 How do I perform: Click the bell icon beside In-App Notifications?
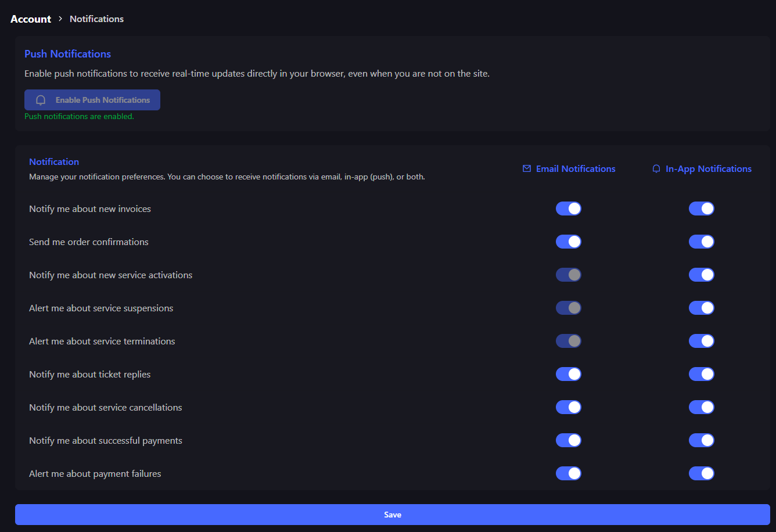(x=656, y=169)
